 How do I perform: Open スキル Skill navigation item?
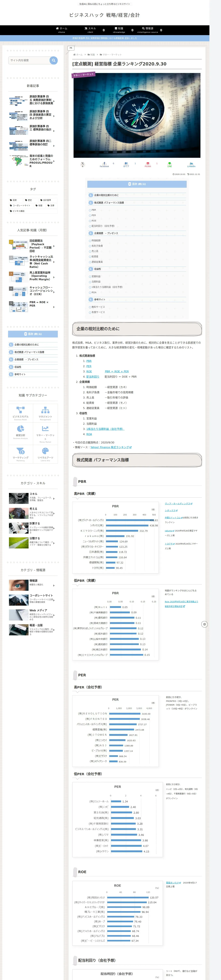pyautogui.click(x=90, y=30)
